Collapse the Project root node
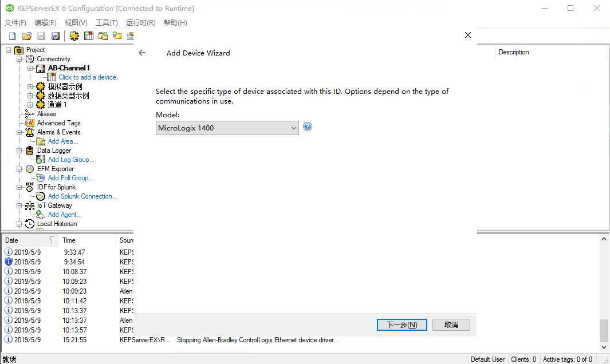 (8, 50)
